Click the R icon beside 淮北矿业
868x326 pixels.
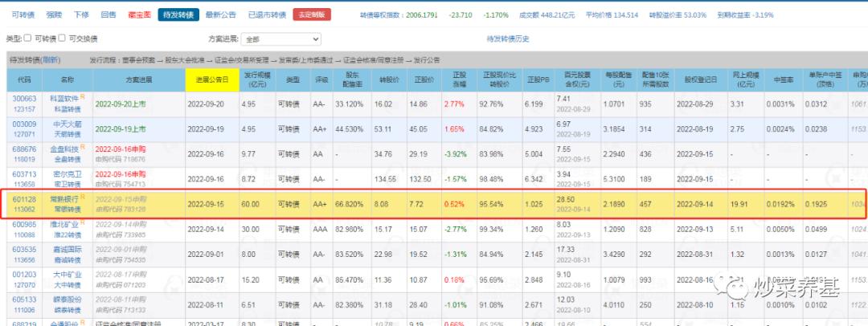coord(83,222)
